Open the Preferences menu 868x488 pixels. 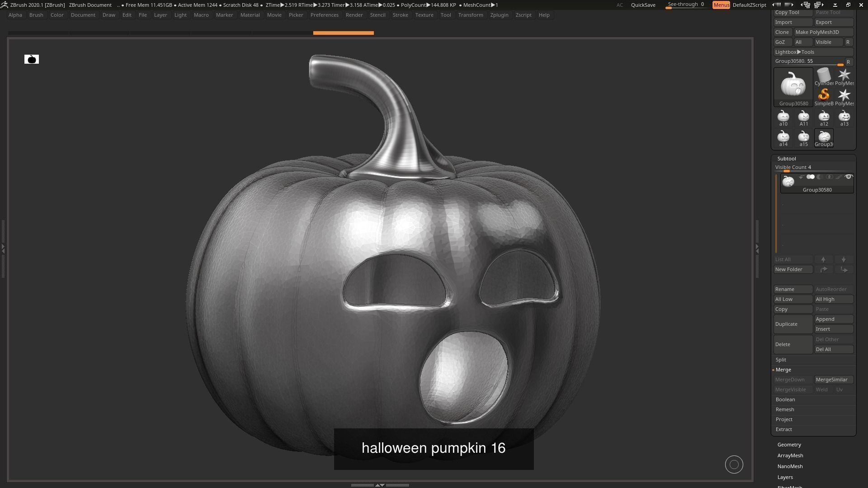point(325,15)
